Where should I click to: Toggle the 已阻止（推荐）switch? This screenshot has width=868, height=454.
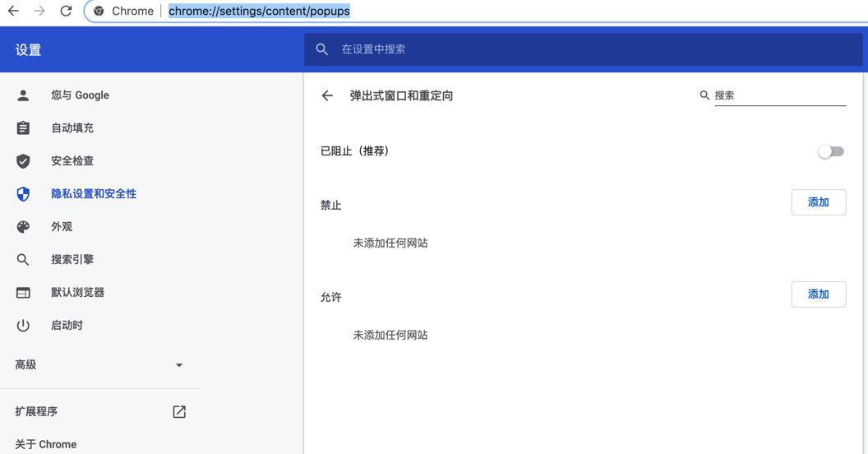[x=831, y=151]
